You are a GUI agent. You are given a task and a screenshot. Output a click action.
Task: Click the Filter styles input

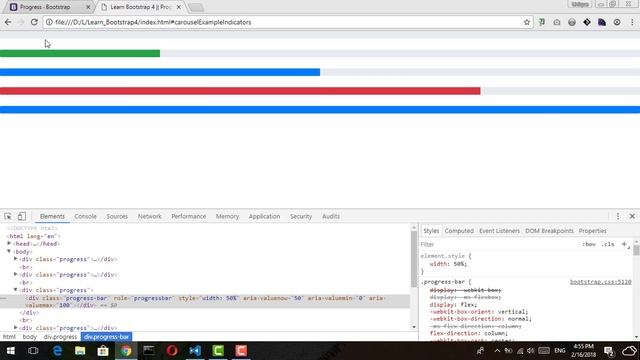click(498, 244)
